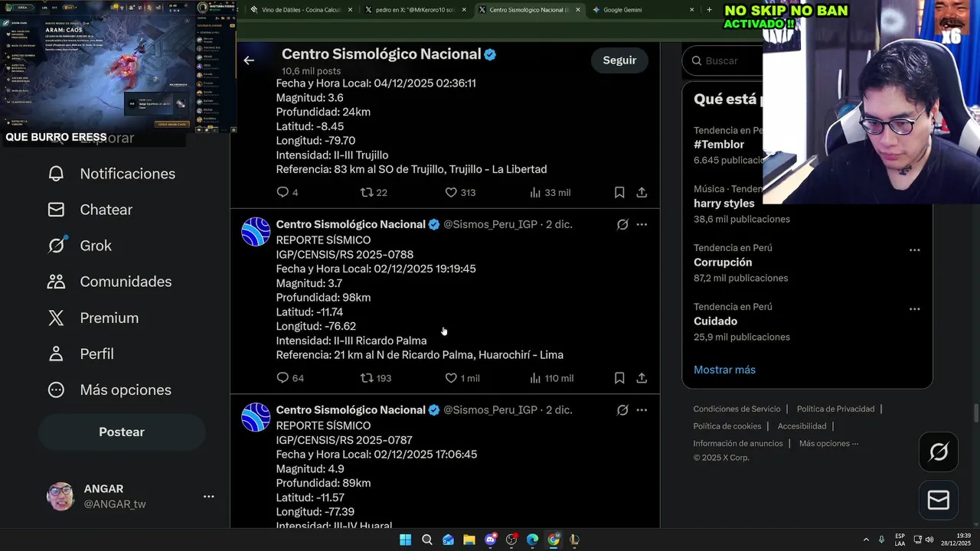
Task: Open the more options for the Cuidado trend
Action: [x=914, y=309]
